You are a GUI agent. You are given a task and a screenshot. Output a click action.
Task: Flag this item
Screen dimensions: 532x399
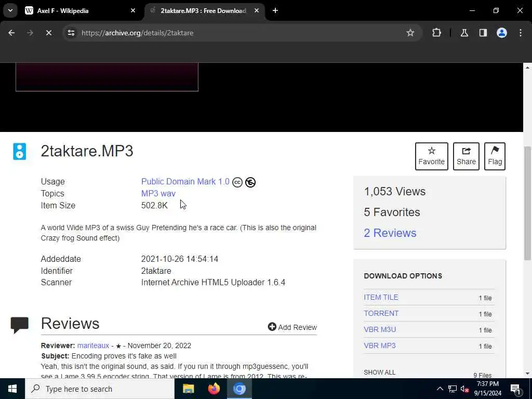[x=495, y=156]
